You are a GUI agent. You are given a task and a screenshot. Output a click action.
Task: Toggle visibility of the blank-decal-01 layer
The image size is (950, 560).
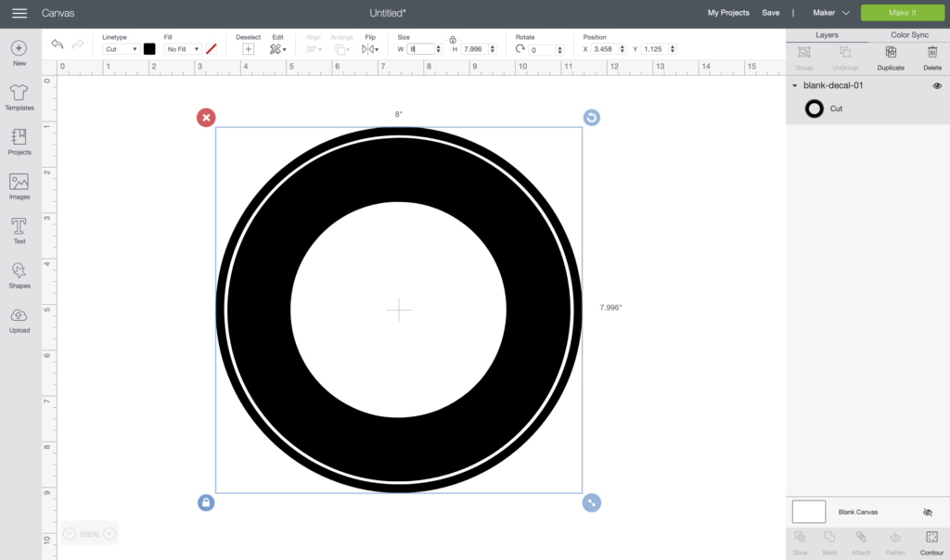[x=937, y=85]
